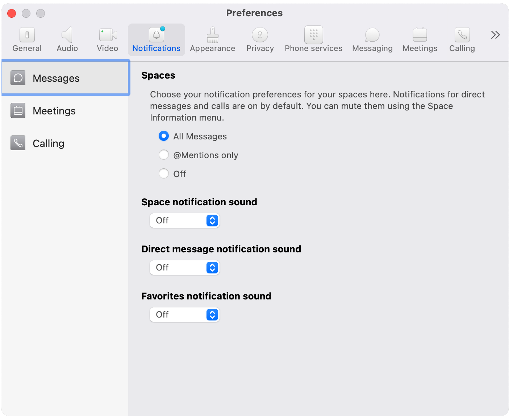The image size is (513, 420).
Task: Select the All Messages radio button
Action: tap(164, 136)
